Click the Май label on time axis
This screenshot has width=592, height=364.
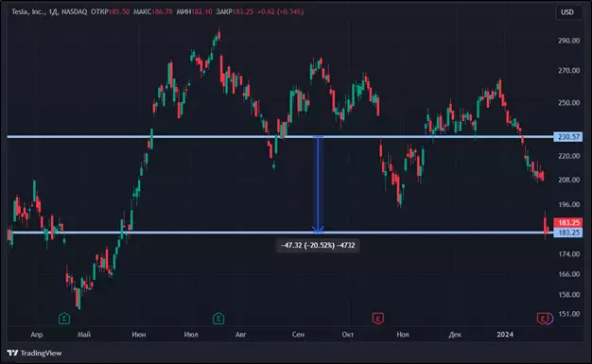tap(84, 335)
